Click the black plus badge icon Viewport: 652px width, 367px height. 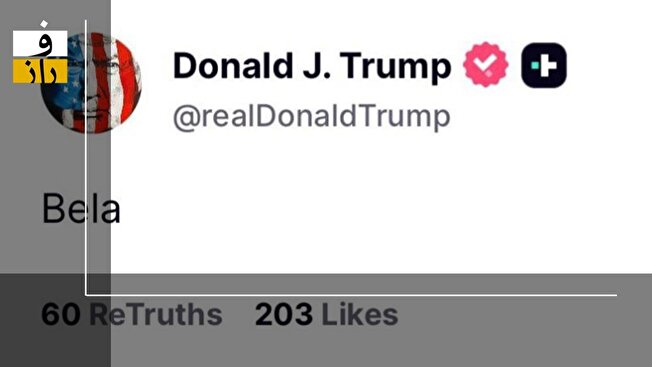[544, 65]
